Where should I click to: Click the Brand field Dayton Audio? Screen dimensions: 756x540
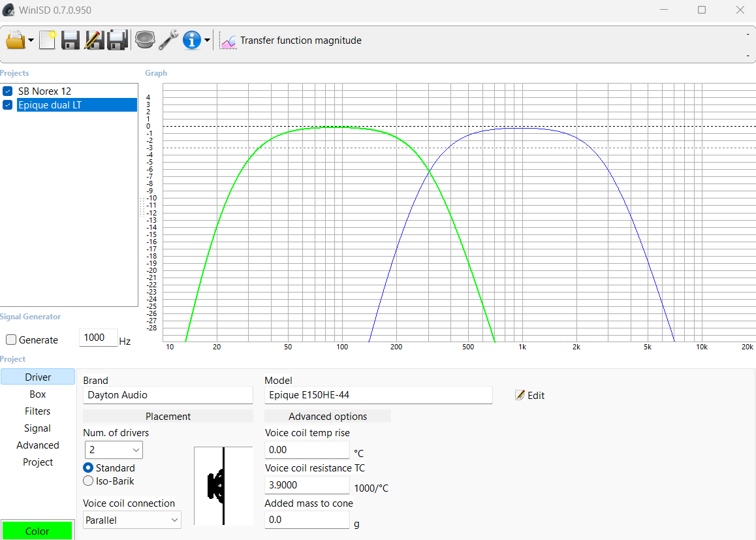point(168,395)
